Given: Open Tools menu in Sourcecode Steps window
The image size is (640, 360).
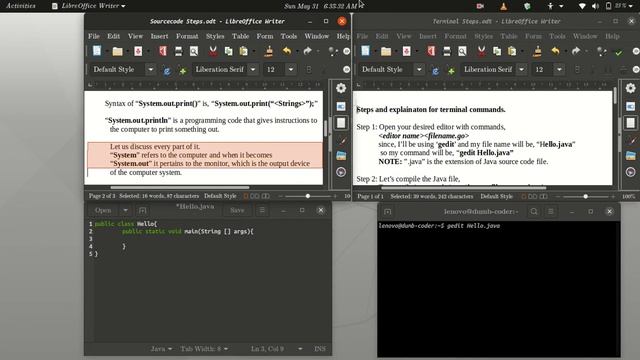Looking at the screenshot, I should point(289,36).
